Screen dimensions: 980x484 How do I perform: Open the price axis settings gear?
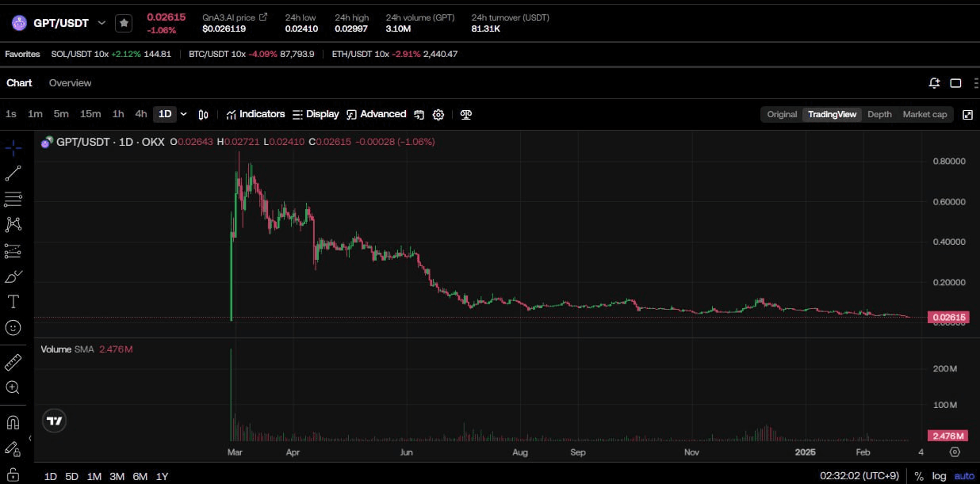(x=955, y=452)
